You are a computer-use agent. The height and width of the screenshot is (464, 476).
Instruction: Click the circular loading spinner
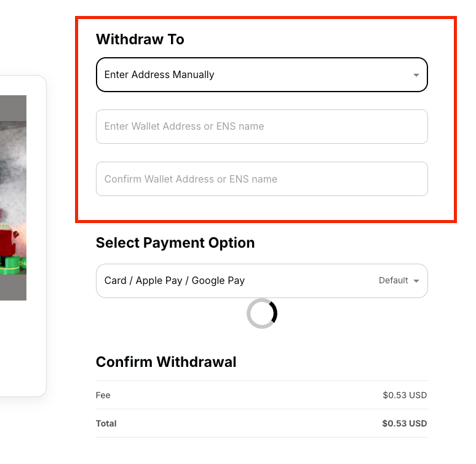[x=262, y=313]
